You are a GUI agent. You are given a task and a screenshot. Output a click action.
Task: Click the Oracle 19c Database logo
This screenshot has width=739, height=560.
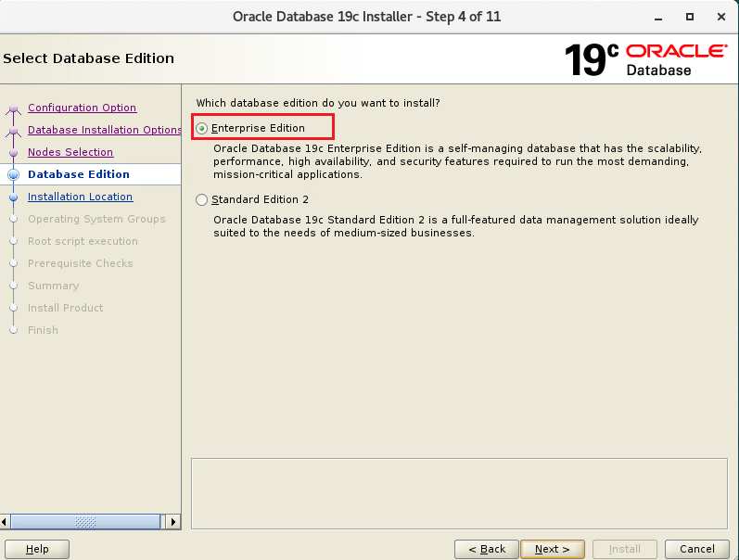(645, 59)
